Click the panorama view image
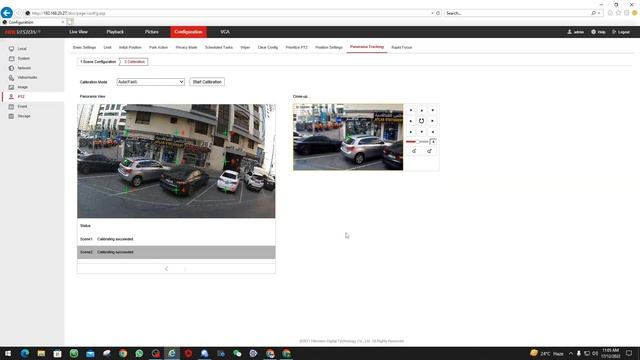Screen dimensions: 640x360 176,161
